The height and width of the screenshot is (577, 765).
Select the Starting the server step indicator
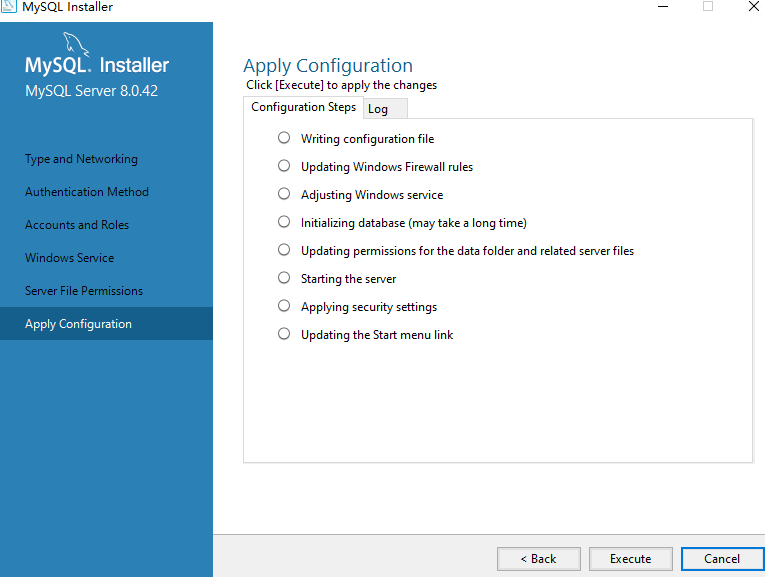pos(284,278)
